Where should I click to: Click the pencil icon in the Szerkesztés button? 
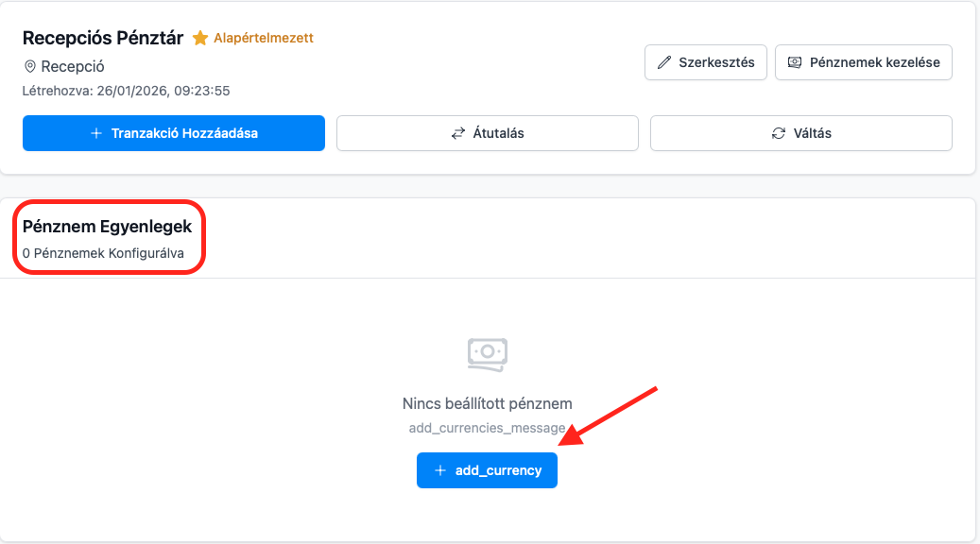tap(664, 63)
